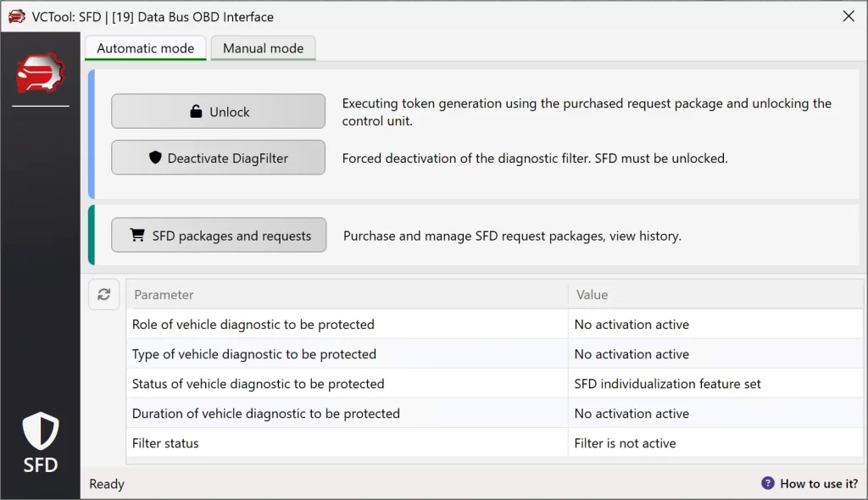
Task: Switch to the Manual mode tab
Action: pos(263,48)
